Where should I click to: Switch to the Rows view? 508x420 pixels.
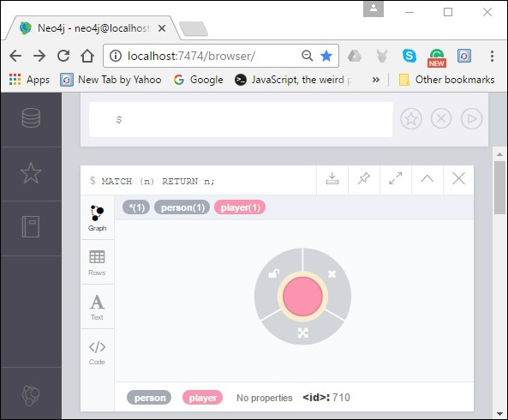(97, 263)
